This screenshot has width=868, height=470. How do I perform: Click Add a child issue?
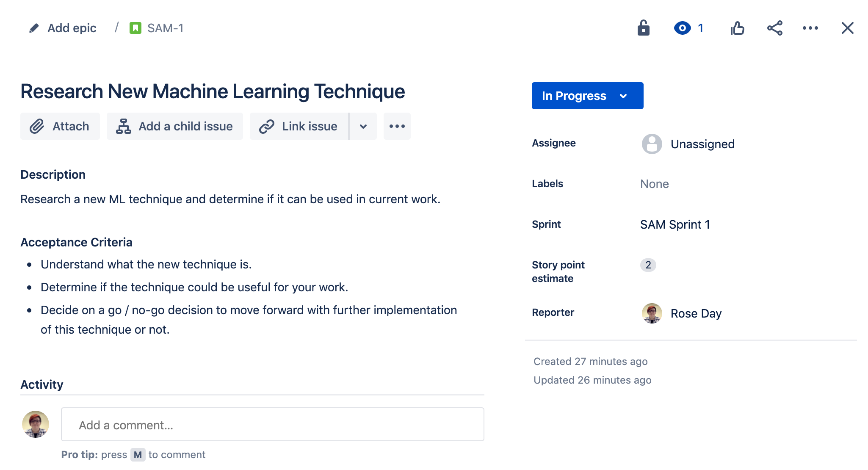coord(175,126)
